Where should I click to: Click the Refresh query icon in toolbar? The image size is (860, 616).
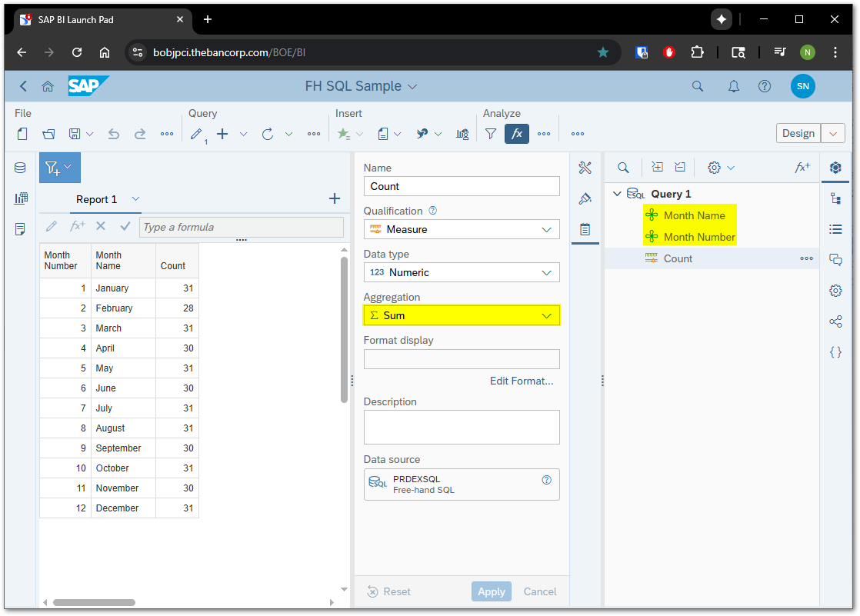click(x=268, y=134)
